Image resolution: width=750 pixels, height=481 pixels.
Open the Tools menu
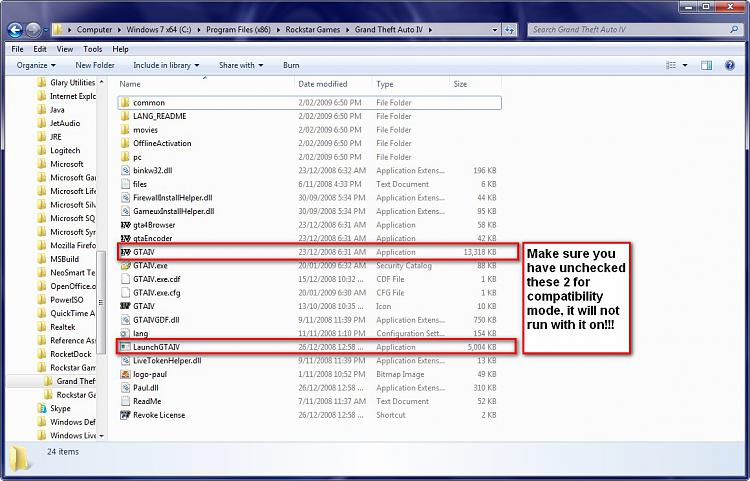click(92, 49)
